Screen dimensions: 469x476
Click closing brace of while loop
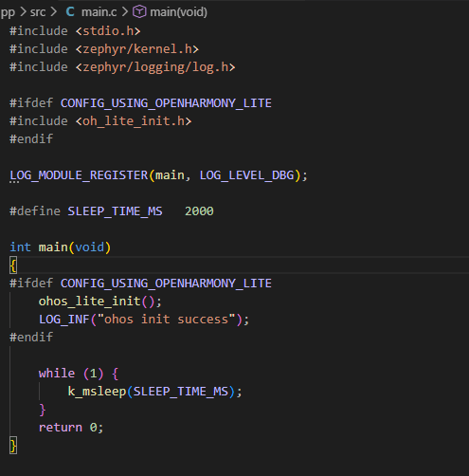coord(43,410)
